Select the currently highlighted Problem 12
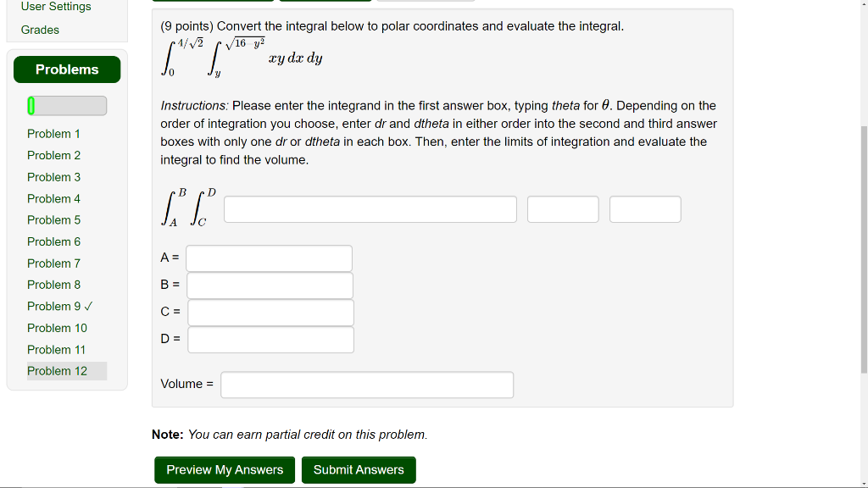 point(57,370)
